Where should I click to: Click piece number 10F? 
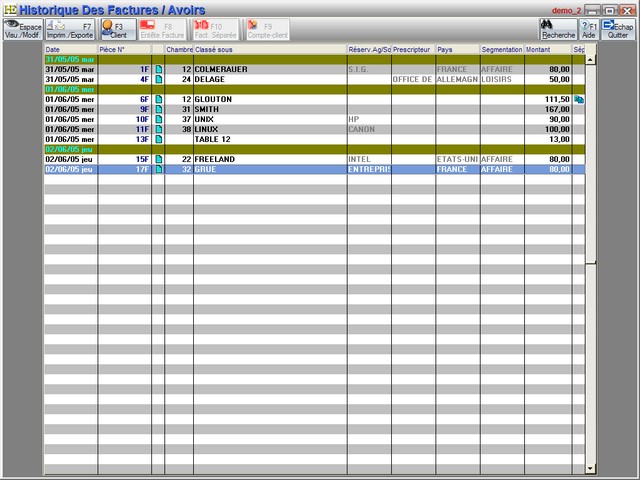point(142,119)
